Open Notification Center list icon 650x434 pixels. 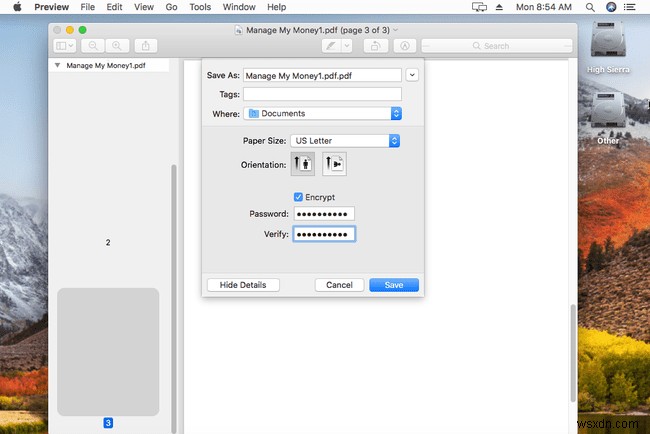[630, 7]
